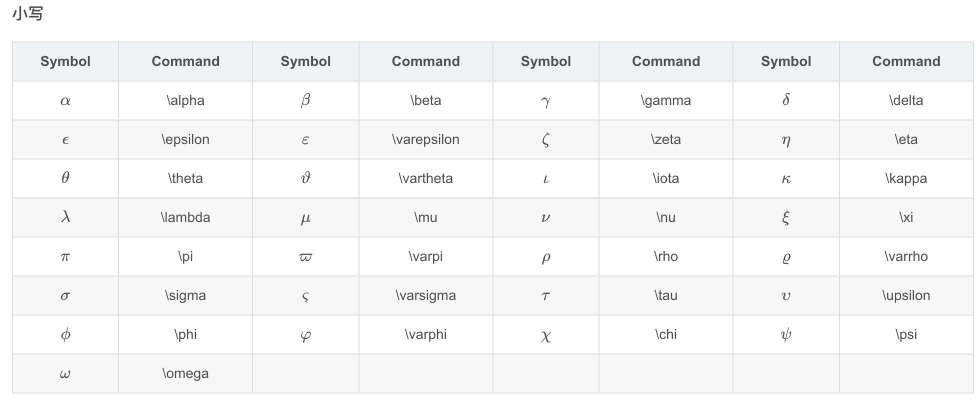Viewport: 980px width, 400px height.
Task: Click the \delta command cell
Action: 906,100
